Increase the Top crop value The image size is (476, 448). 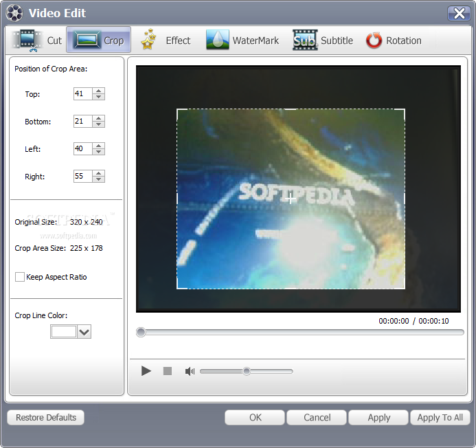click(98, 91)
